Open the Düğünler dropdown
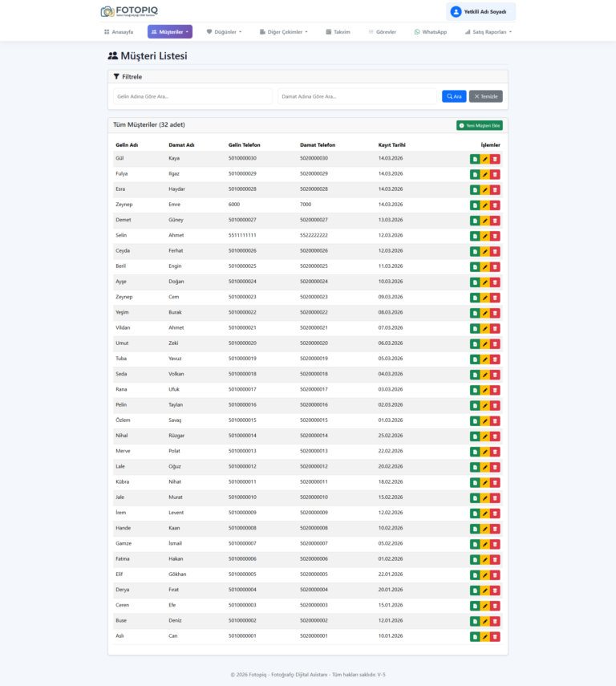This screenshot has width=616, height=686. point(224,32)
